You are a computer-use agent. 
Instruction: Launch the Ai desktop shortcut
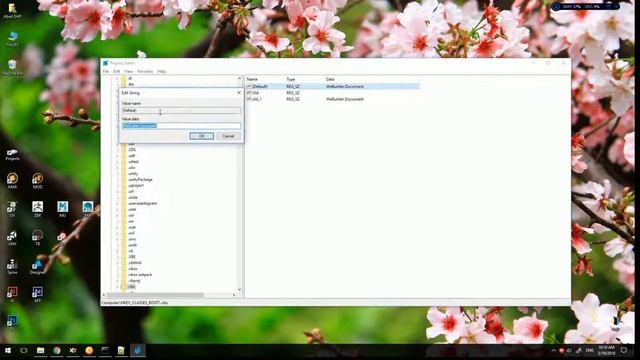tap(12, 294)
